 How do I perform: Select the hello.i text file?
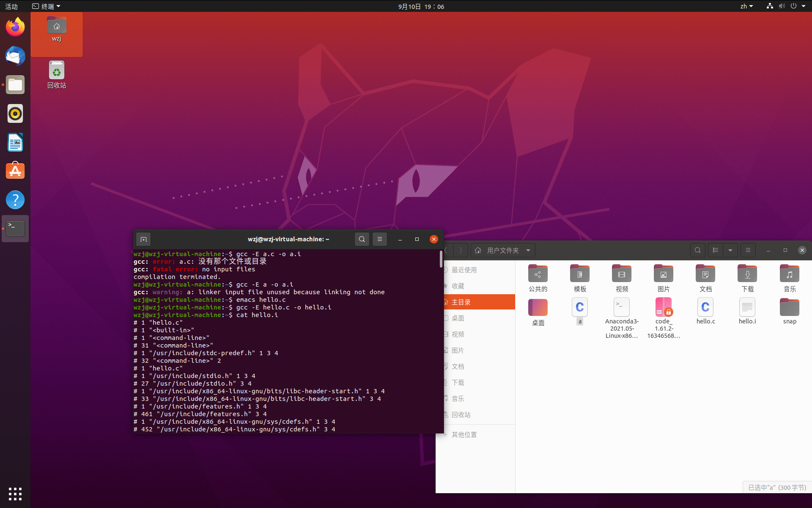coord(747,308)
